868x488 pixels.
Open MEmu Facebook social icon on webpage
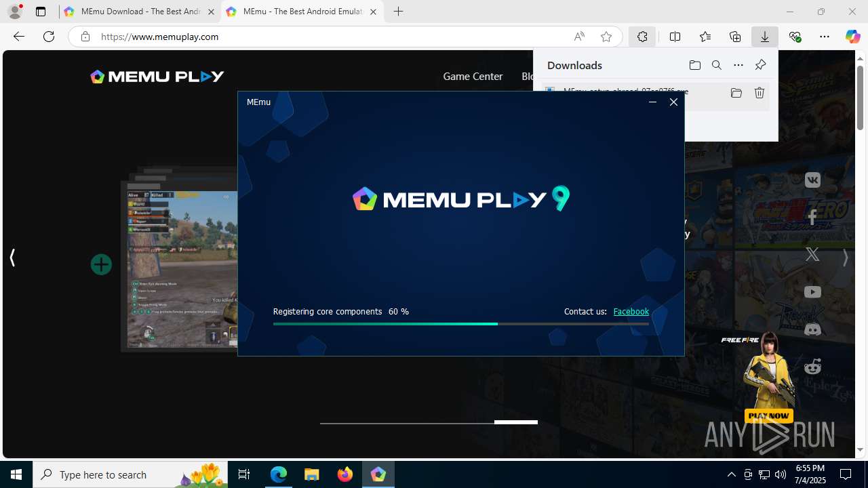(812, 217)
